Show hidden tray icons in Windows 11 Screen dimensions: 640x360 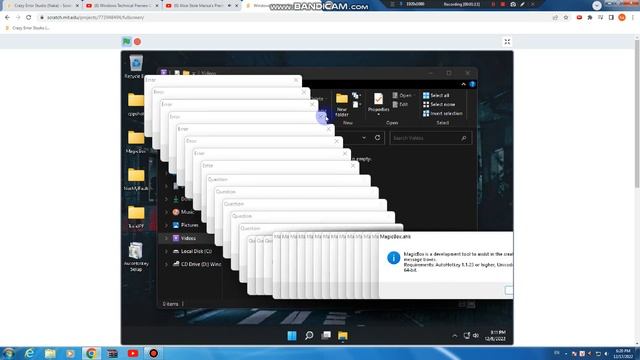[x=455, y=336]
